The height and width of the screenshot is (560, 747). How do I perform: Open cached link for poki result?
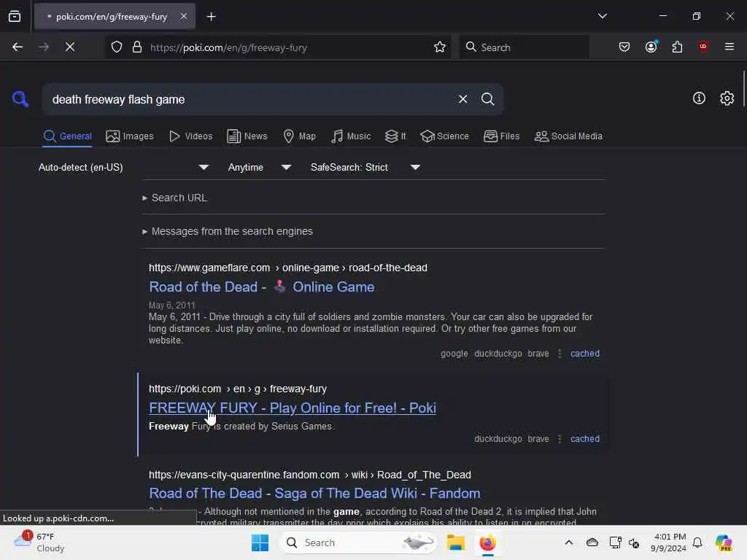coord(584,438)
